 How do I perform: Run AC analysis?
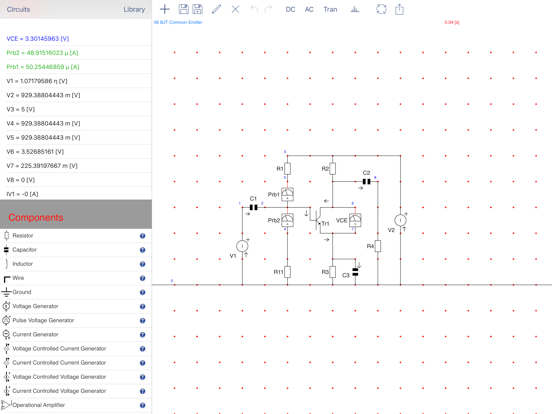pyautogui.click(x=309, y=10)
